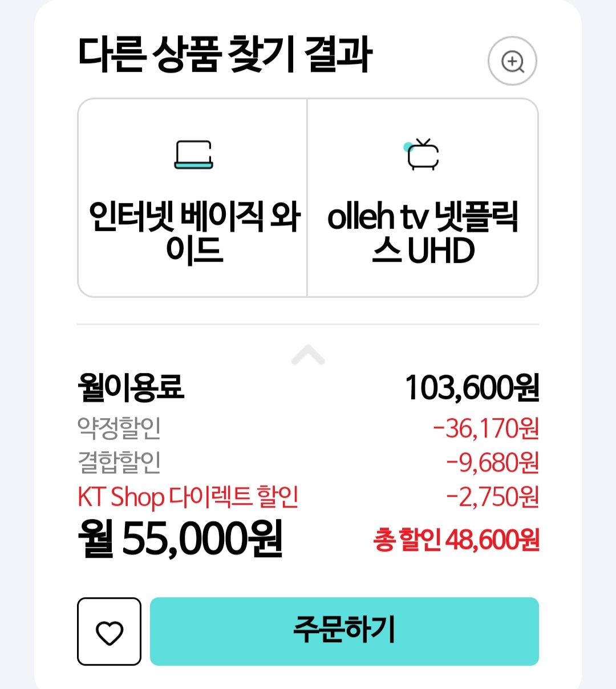Click the -9,680원 discount amount
616x689 pixels.
[x=492, y=463]
